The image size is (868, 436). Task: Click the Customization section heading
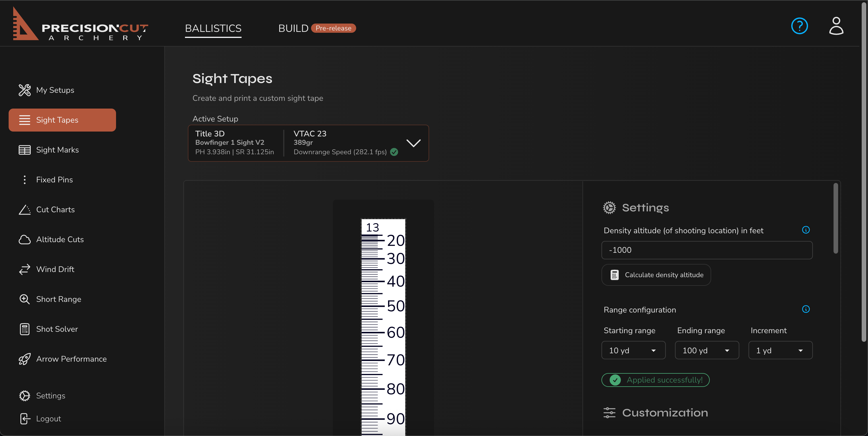point(665,412)
